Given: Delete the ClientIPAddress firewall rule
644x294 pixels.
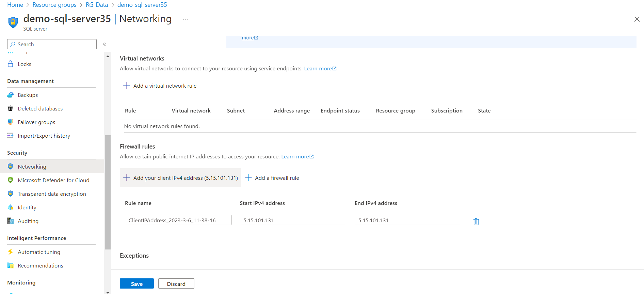Looking at the screenshot, I should point(476,222).
